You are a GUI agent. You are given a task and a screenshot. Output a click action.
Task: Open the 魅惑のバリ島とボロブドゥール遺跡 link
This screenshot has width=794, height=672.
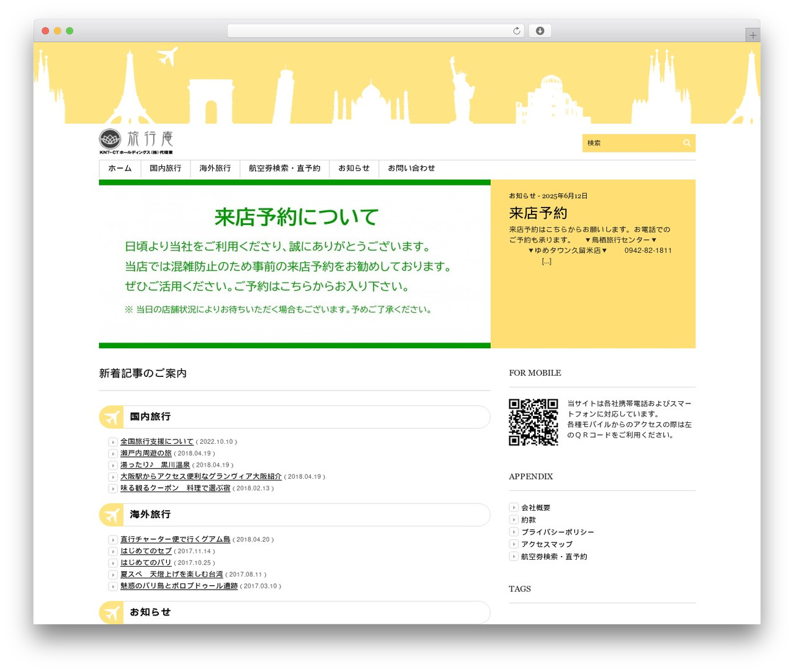(179, 586)
